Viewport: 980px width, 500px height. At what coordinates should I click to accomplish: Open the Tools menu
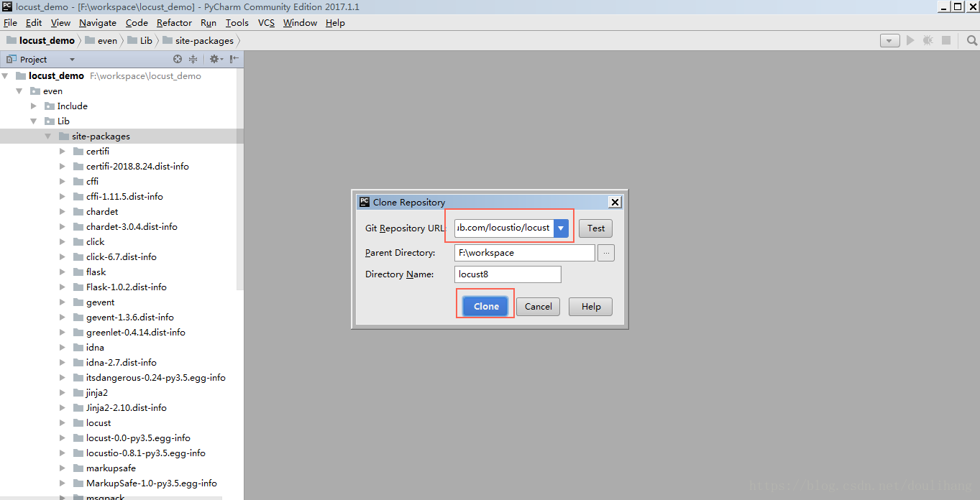pyautogui.click(x=237, y=23)
